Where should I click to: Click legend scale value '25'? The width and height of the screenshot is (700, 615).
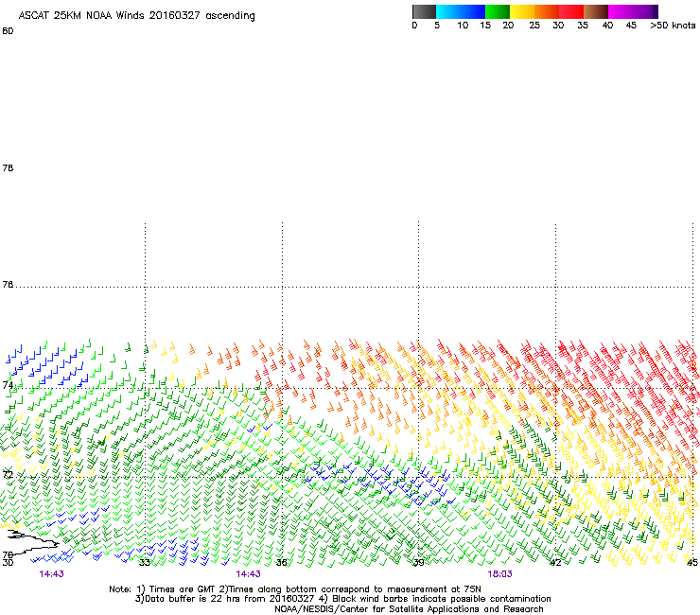[534, 26]
